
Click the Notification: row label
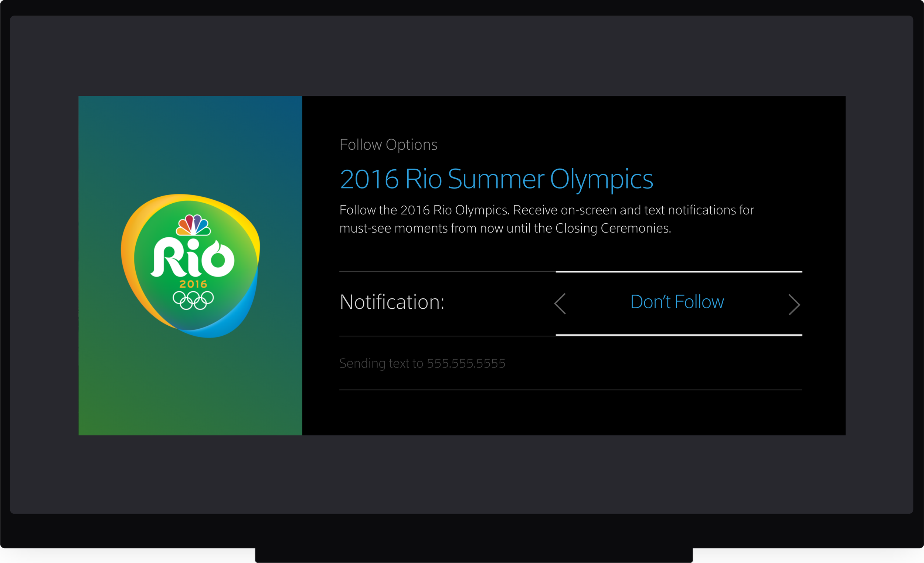[392, 302]
